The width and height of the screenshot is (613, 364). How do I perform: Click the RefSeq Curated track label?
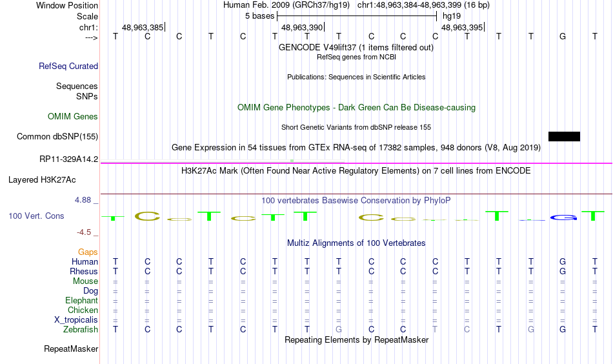(x=68, y=66)
